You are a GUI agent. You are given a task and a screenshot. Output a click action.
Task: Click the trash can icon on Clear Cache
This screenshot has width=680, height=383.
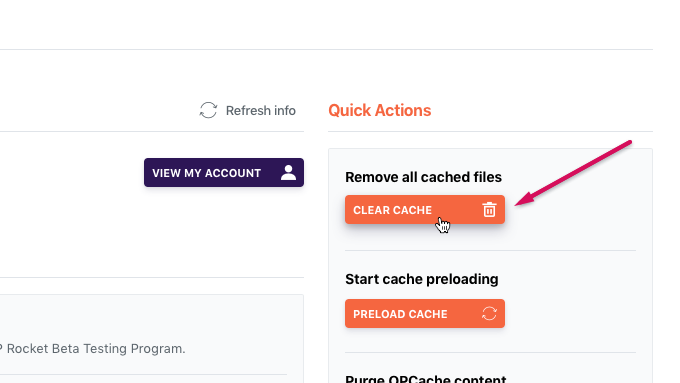coord(489,210)
